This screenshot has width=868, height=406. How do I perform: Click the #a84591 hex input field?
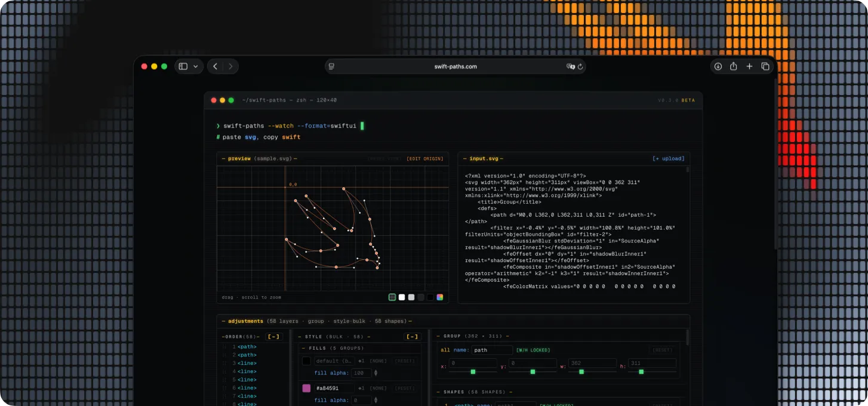[x=334, y=388]
